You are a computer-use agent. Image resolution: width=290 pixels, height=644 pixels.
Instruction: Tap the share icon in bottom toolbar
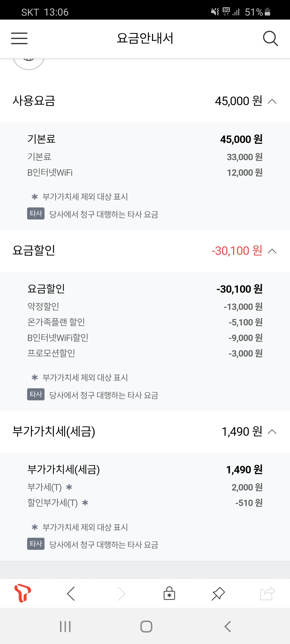267,594
